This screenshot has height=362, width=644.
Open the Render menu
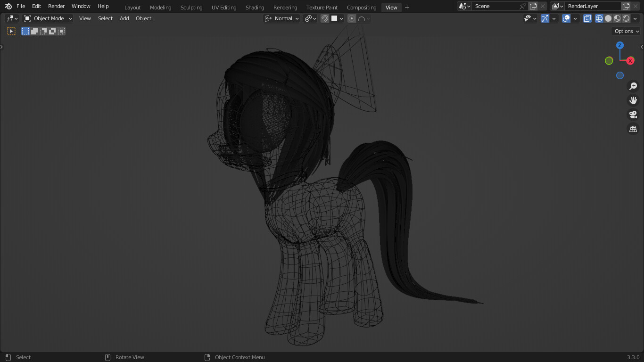point(56,6)
